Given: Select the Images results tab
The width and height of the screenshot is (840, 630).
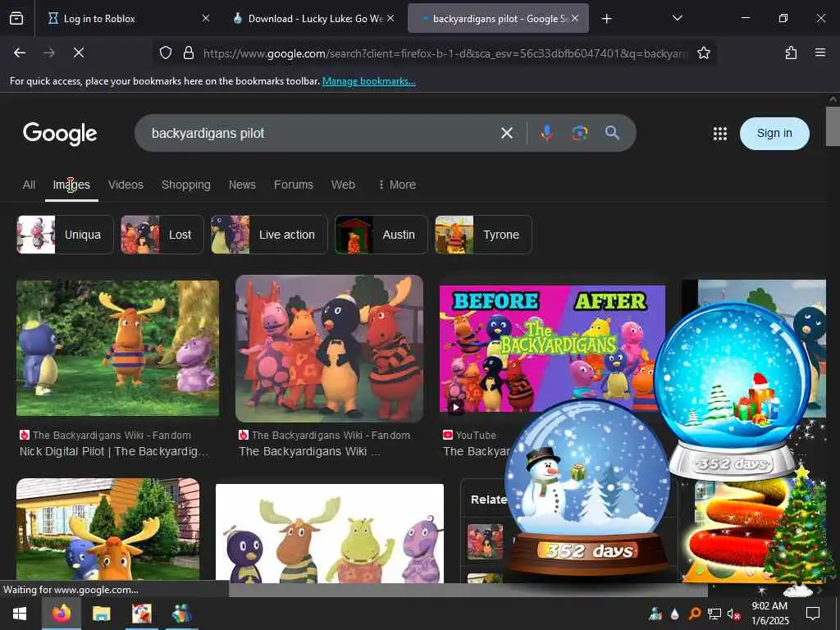Looking at the screenshot, I should [71, 185].
